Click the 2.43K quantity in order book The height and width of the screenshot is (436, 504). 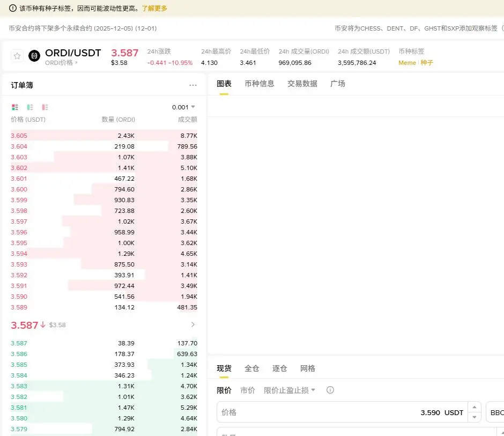coord(126,136)
